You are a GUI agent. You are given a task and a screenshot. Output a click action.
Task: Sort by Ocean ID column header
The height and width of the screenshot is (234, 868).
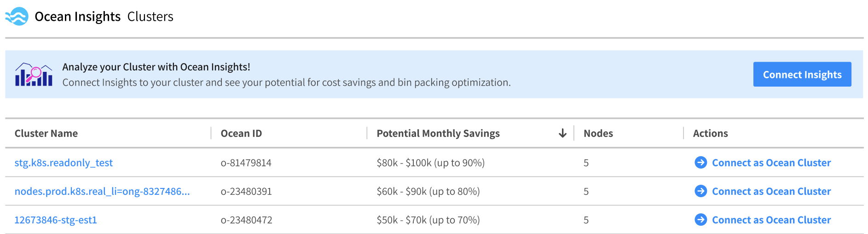click(x=241, y=134)
